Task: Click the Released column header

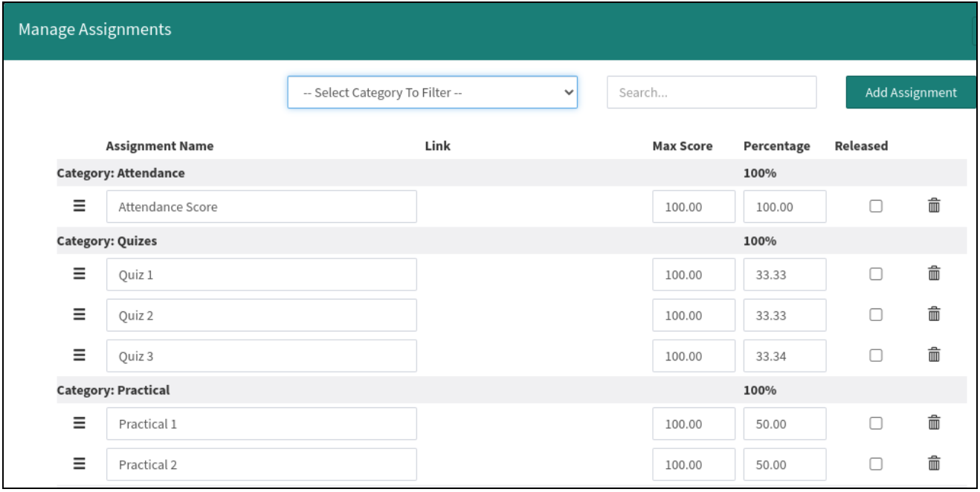Action: click(x=861, y=146)
